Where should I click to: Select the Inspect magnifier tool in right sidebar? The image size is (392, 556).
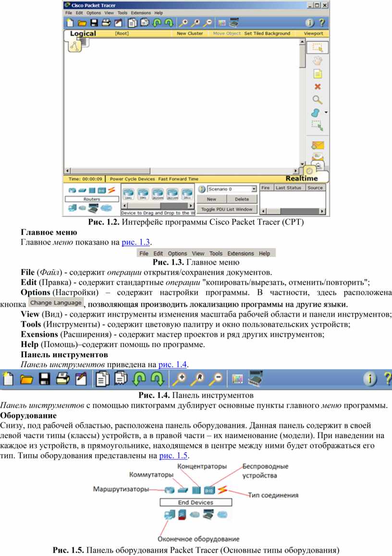[x=317, y=99]
